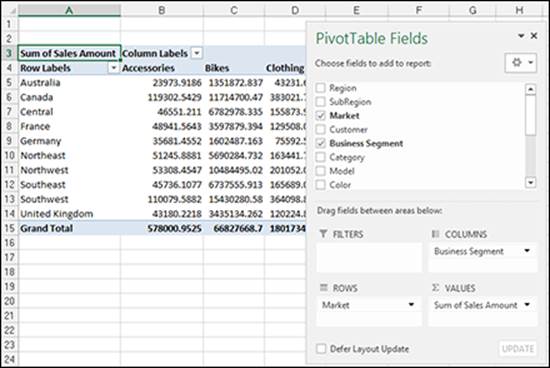Open Sum of Sales Amount dropdown in VALUES
This screenshot has height=368, width=550.
527,305
